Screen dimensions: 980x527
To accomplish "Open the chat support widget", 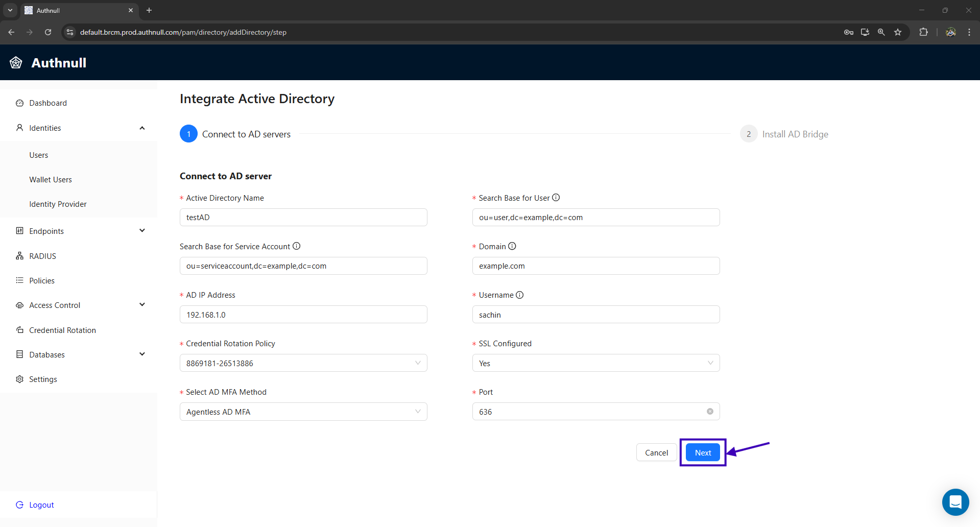I will pyautogui.click(x=955, y=502).
